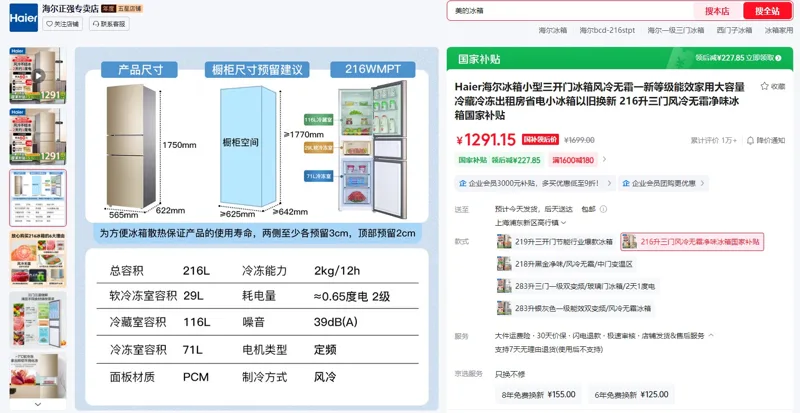The height and width of the screenshot is (413, 800).
Task: Click the 五星店铺 store badge
Action: 130,8
